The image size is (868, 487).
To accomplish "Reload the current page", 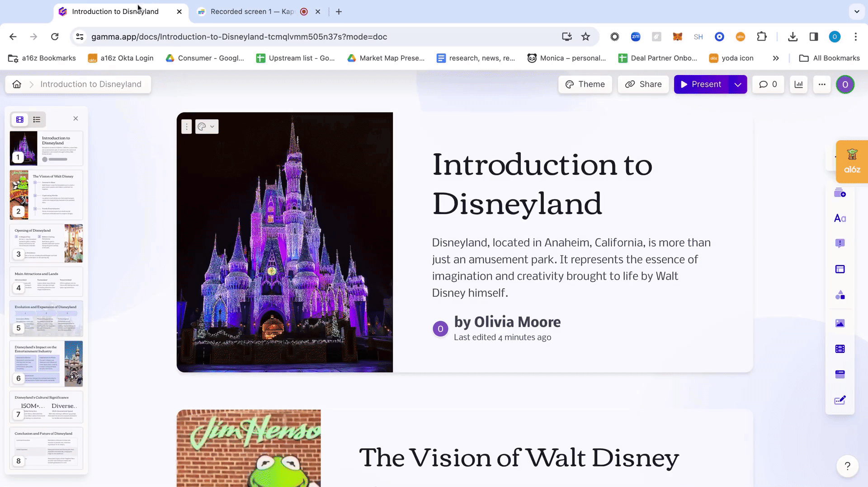I will pos(55,37).
